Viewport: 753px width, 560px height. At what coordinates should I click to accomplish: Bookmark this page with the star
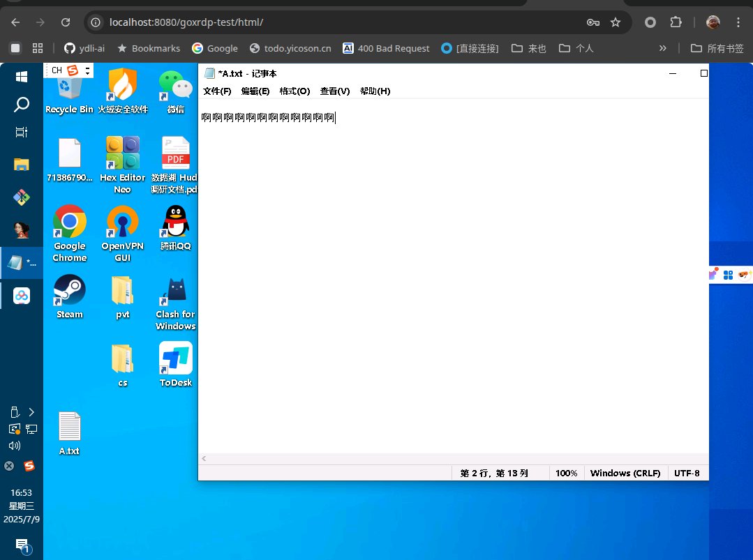(x=616, y=22)
